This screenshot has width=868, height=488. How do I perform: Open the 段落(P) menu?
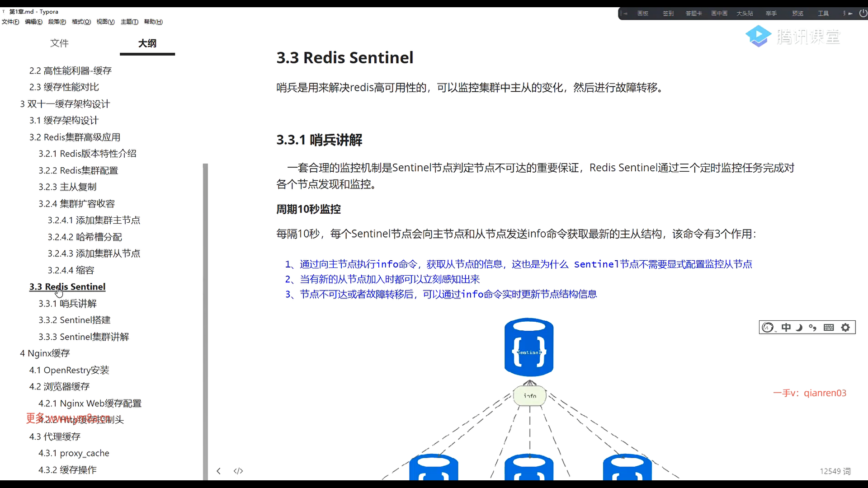[57, 22]
